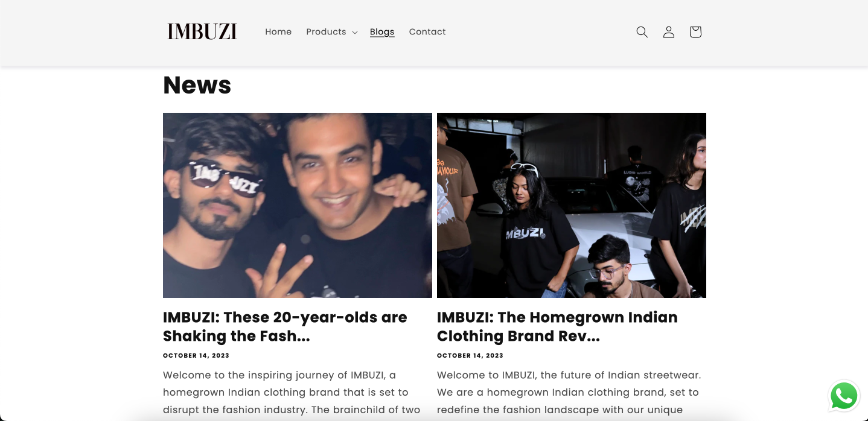868x421 pixels.
Task: Click the date under the first article
Action: 196,356
